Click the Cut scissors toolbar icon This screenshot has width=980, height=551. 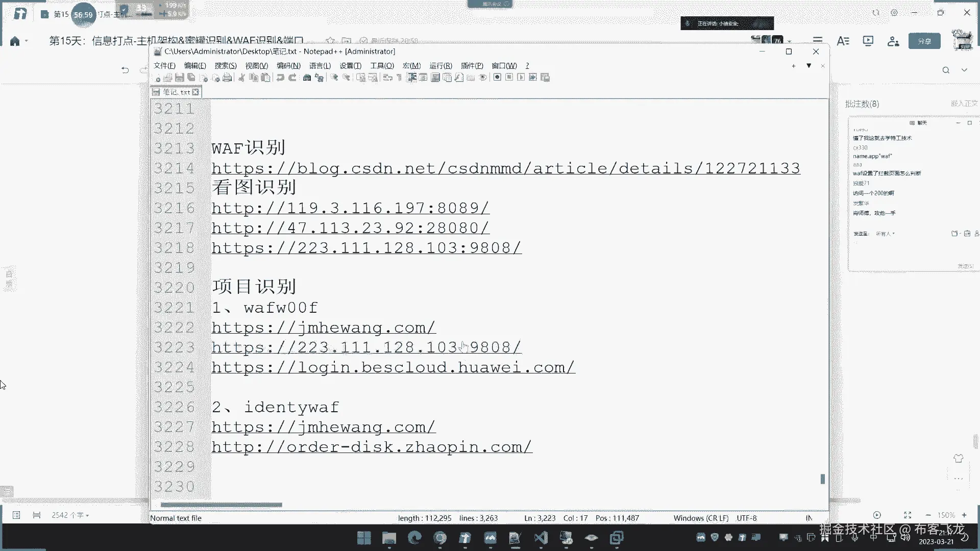coord(242,78)
